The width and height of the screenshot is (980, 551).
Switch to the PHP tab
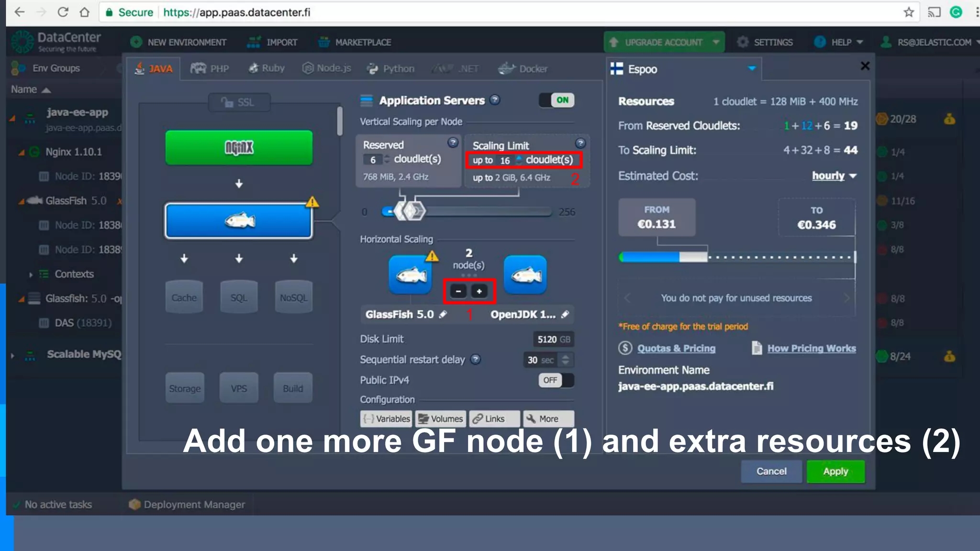(210, 69)
